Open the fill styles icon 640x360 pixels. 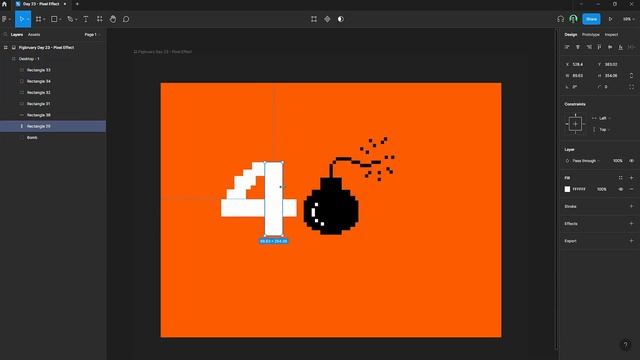[620, 178]
